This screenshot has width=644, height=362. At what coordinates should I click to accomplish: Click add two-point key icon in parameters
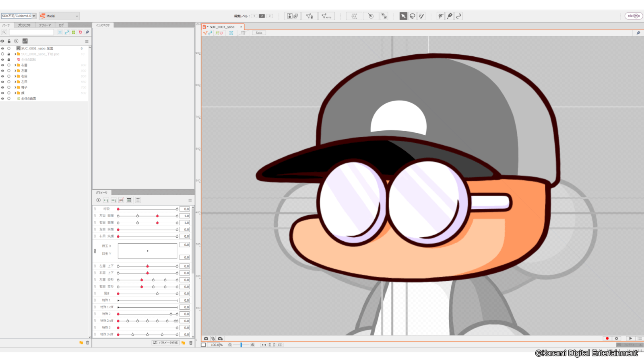(x=106, y=200)
